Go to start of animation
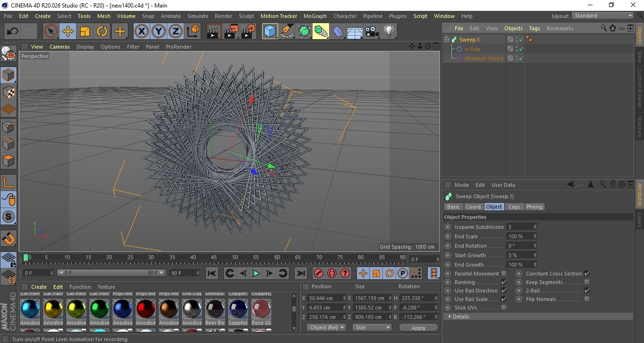The image size is (644, 343). pos(212,273)
